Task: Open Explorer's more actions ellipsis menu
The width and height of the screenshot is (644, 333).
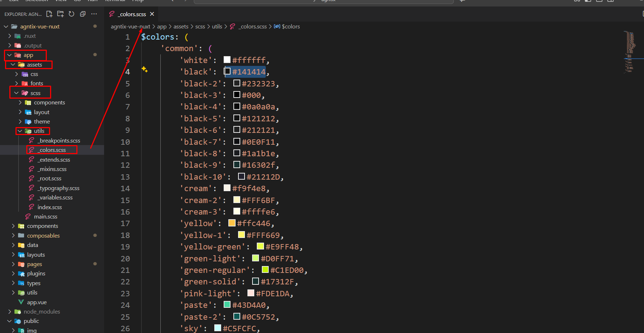Action: [94, 14]
